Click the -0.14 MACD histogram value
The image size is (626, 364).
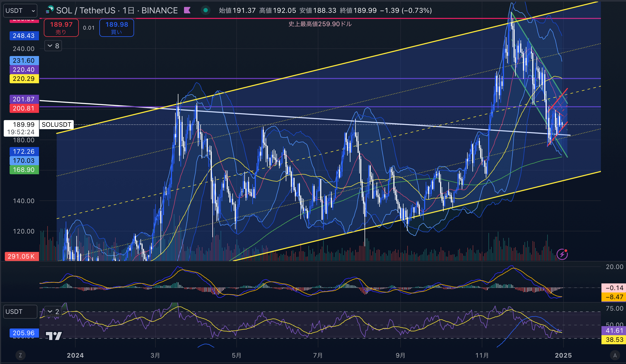coord(614,288)
